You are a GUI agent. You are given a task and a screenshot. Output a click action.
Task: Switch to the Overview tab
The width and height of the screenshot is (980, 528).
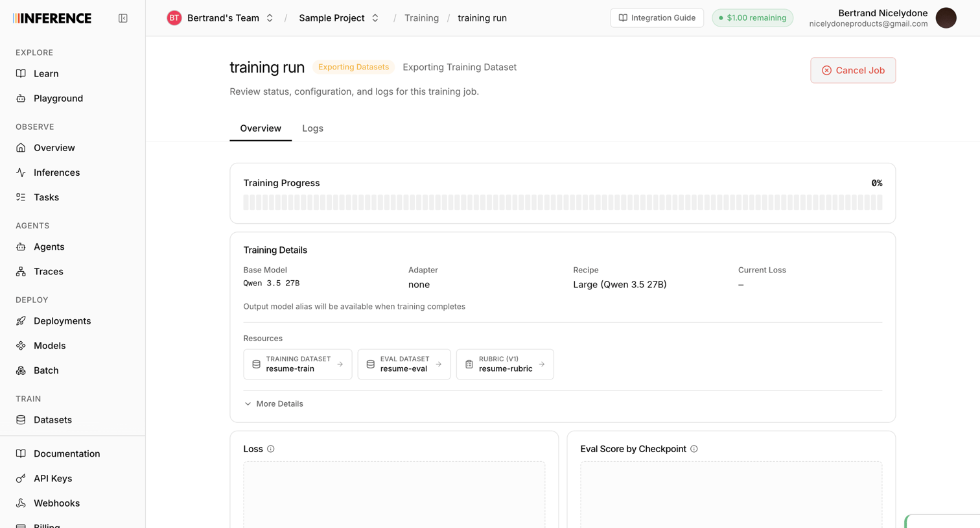(261, 128)
